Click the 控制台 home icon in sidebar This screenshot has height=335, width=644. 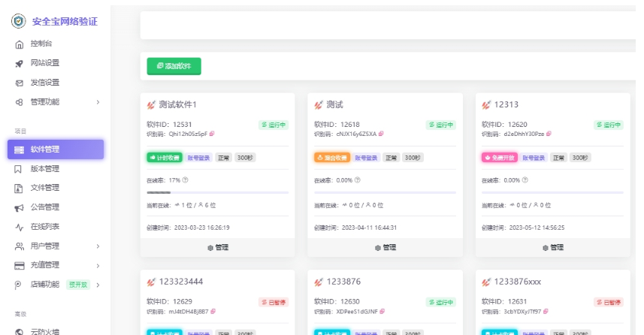click(x=20, y=44)
